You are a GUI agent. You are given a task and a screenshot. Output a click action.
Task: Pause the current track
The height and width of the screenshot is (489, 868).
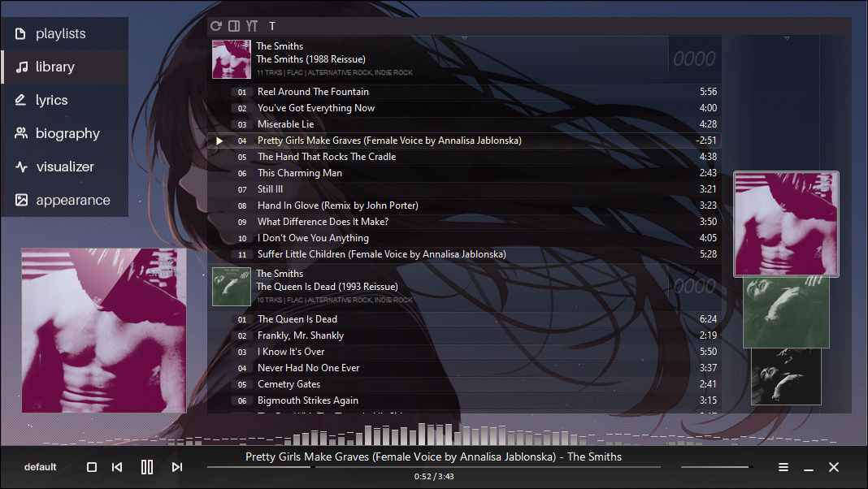click(x=146, y=467)
